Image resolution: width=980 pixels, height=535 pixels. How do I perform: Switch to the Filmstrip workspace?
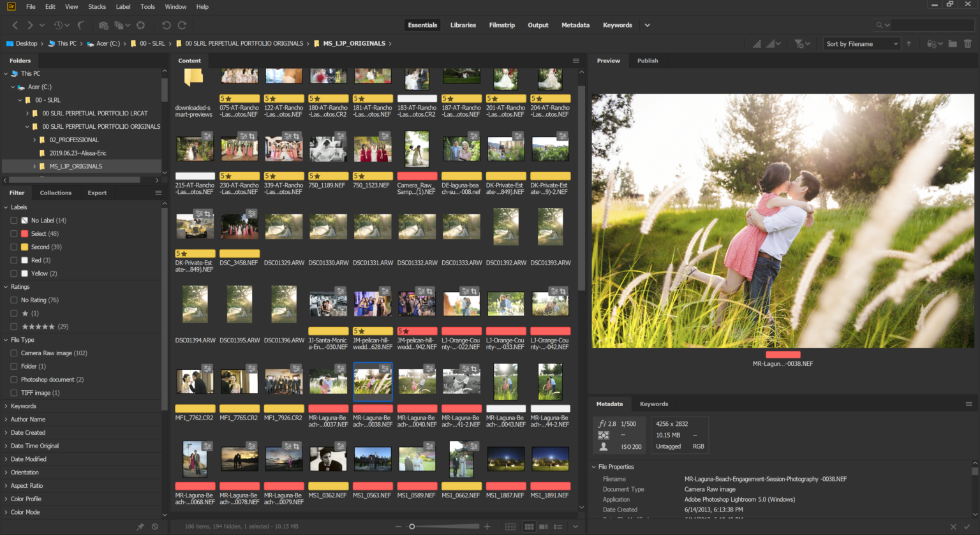501,25
